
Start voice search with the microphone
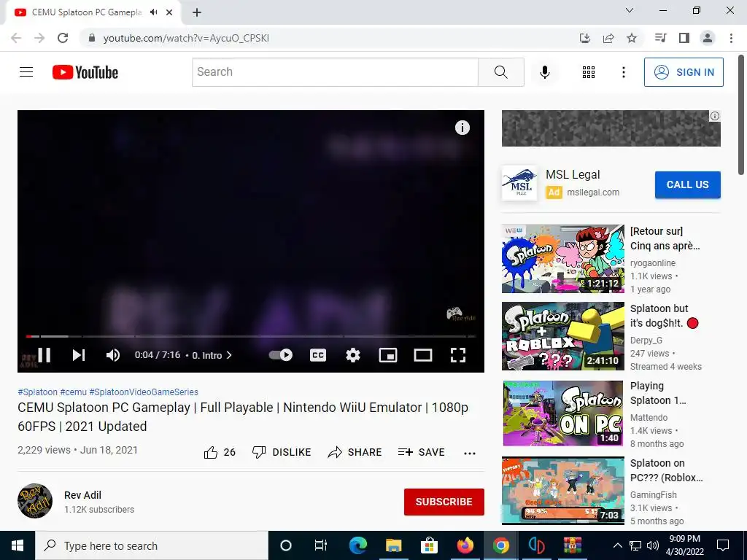pyautogui.click(x=544, y=72)
